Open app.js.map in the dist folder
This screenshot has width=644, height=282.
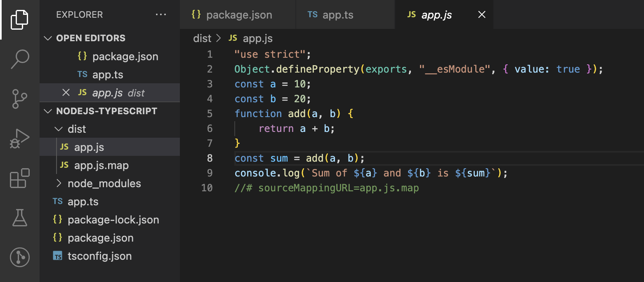(x=101, y=165)
